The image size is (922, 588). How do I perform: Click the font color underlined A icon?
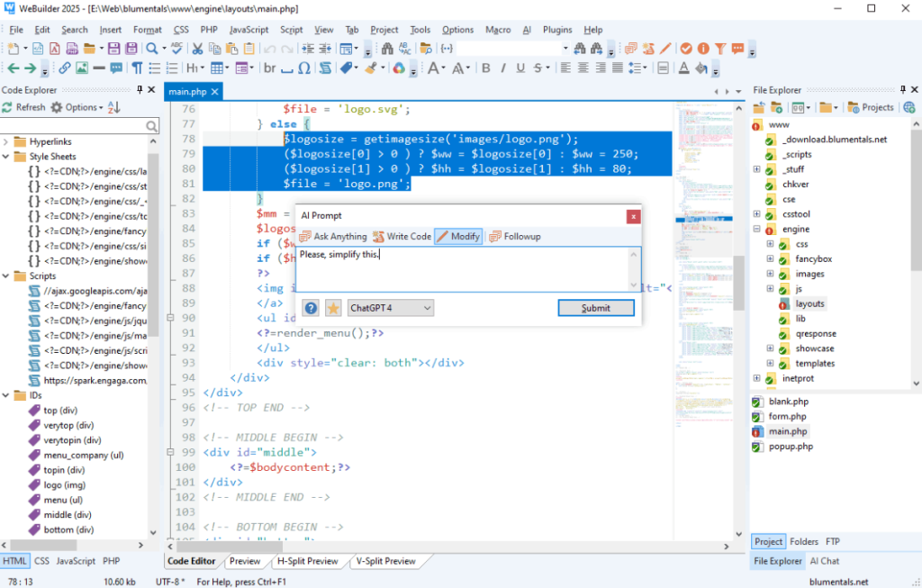click(x=684, y=68)
